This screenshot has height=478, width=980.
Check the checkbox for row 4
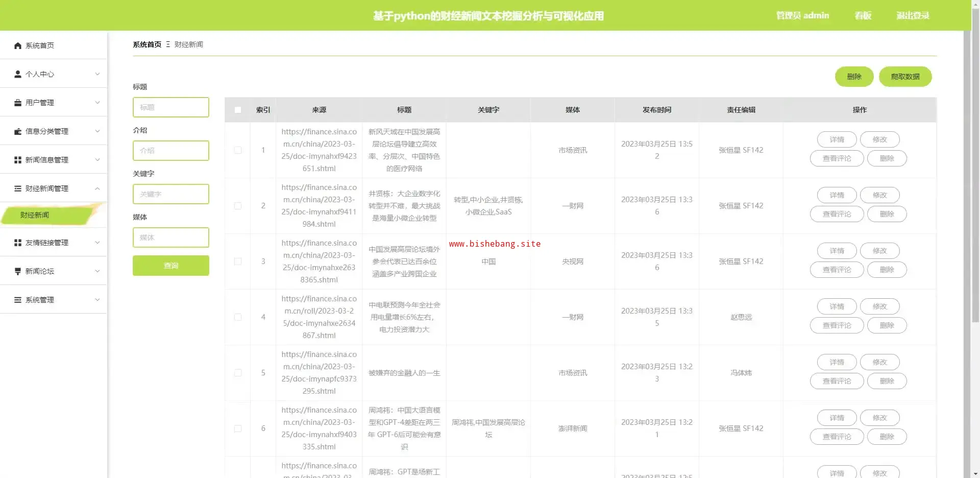pos(238,317)
